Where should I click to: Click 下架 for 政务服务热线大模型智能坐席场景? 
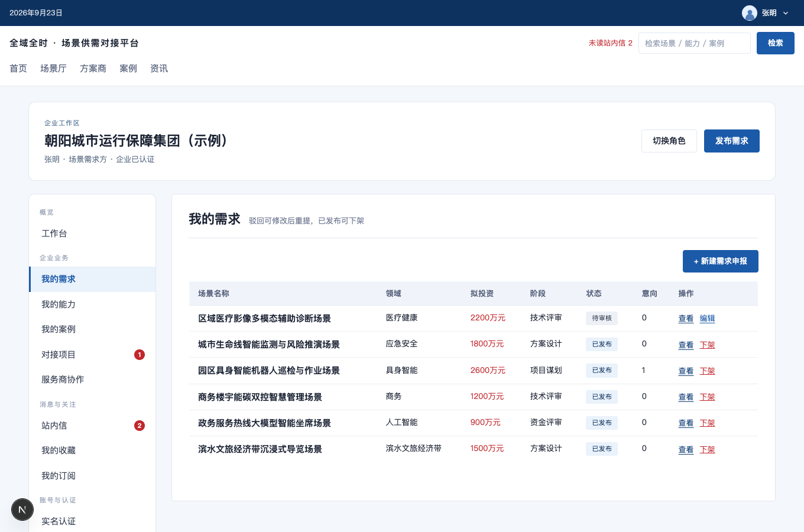(707, 423)
